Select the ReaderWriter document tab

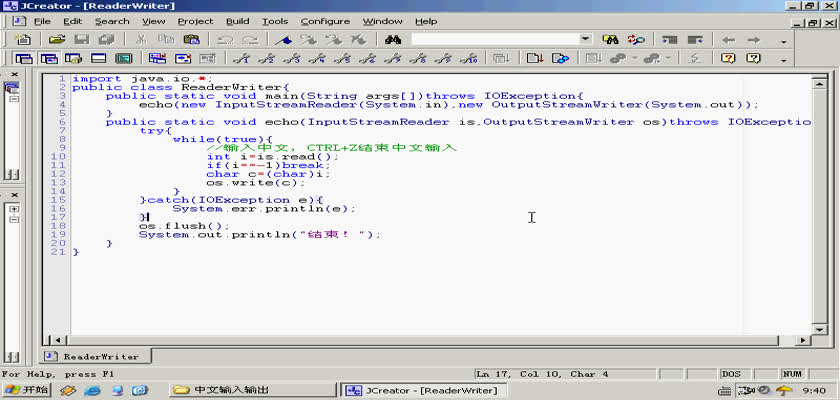(x=95, y=356)
